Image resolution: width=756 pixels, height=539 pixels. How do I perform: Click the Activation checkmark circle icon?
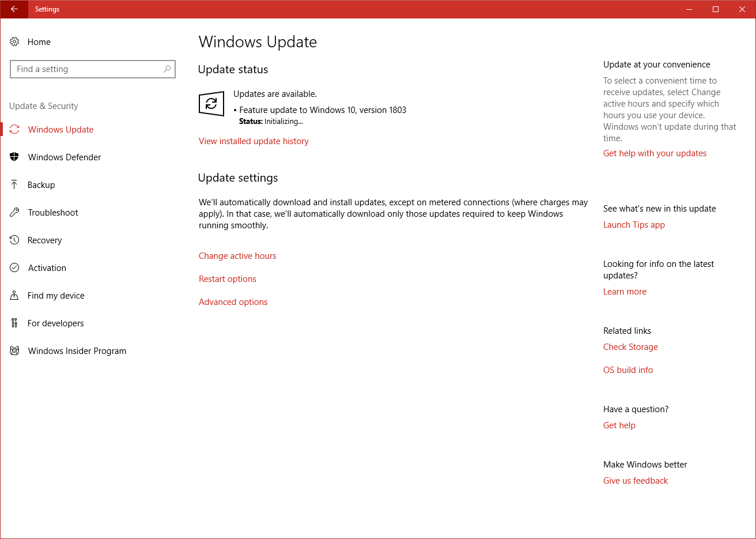coord(14,267)
